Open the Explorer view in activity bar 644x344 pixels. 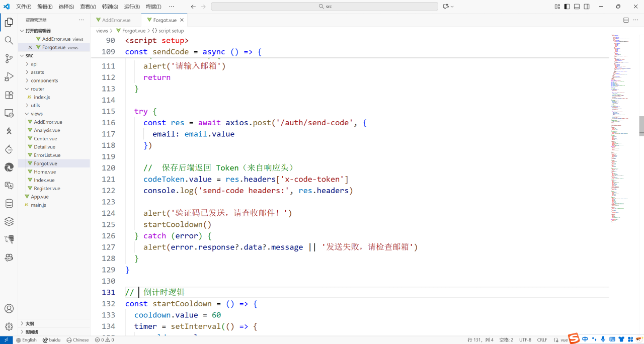(x=9, y=22)
